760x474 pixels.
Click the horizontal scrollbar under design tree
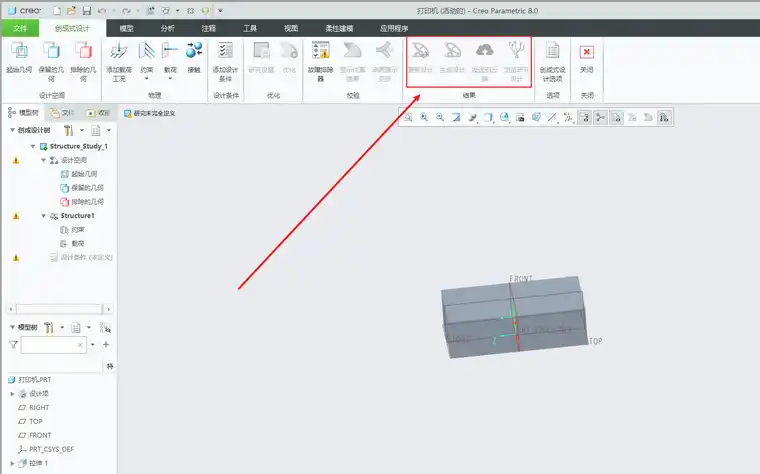(59, 309)
